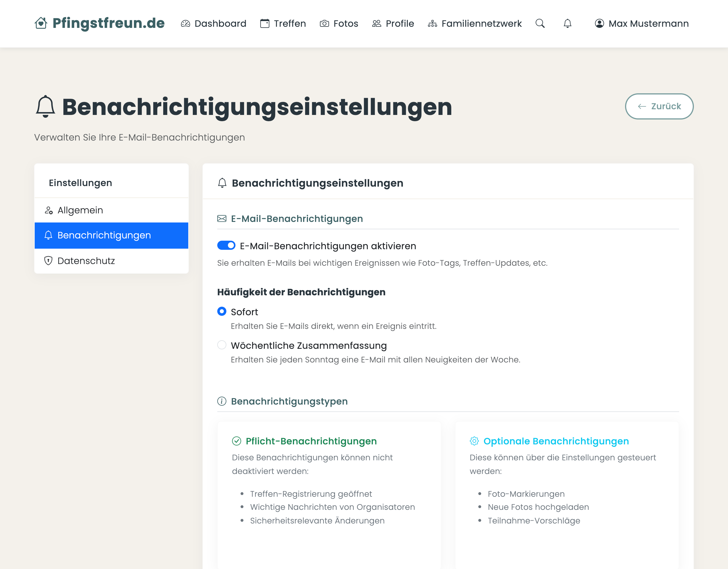
Task: Open the Dashboard menu item
Action: click(x=220, y=23)
